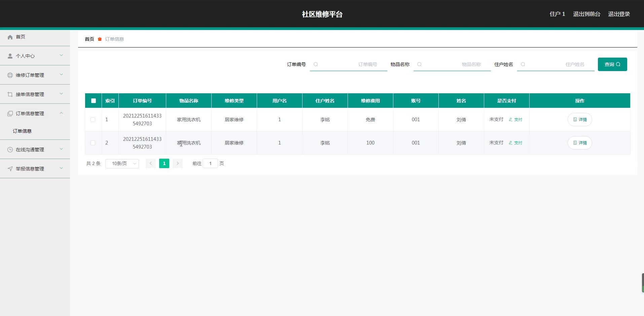Click the search icon in 订单编号 field

316,64
